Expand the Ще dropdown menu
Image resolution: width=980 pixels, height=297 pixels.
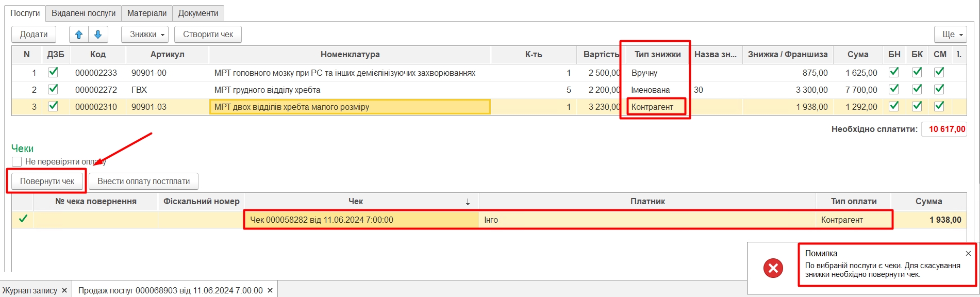tap(950, 35)
